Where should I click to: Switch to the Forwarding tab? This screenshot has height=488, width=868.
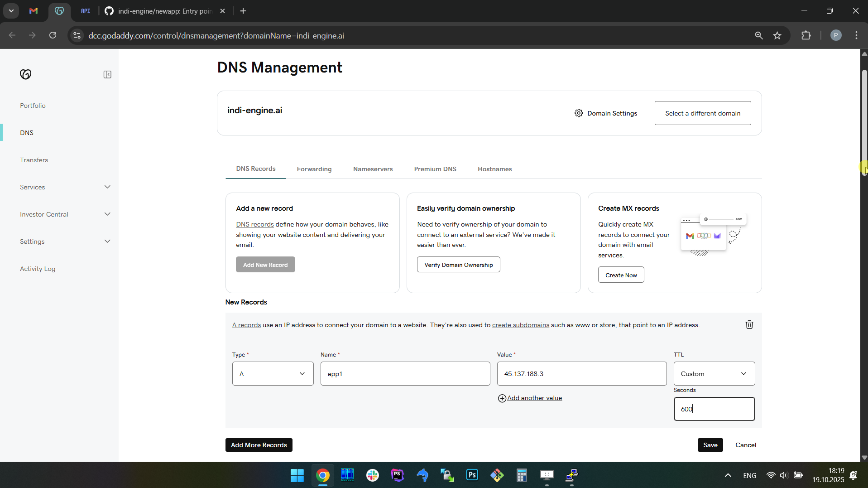(x=314, y=169)
